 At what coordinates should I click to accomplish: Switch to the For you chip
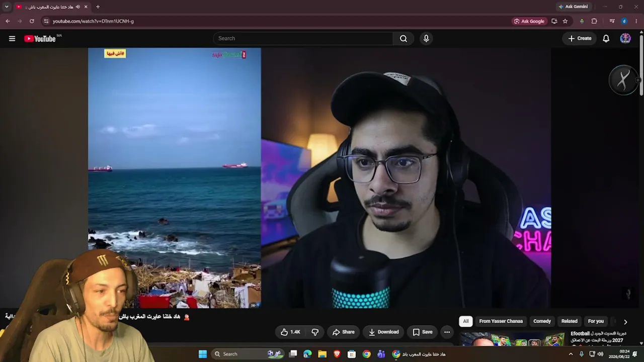pyautogui.click(x=596, y=321)
